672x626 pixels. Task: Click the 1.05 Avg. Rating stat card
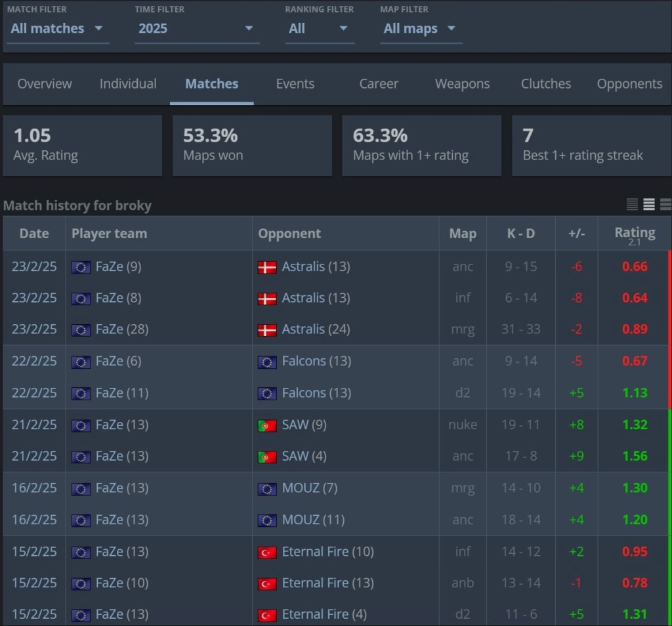[82, 145]
